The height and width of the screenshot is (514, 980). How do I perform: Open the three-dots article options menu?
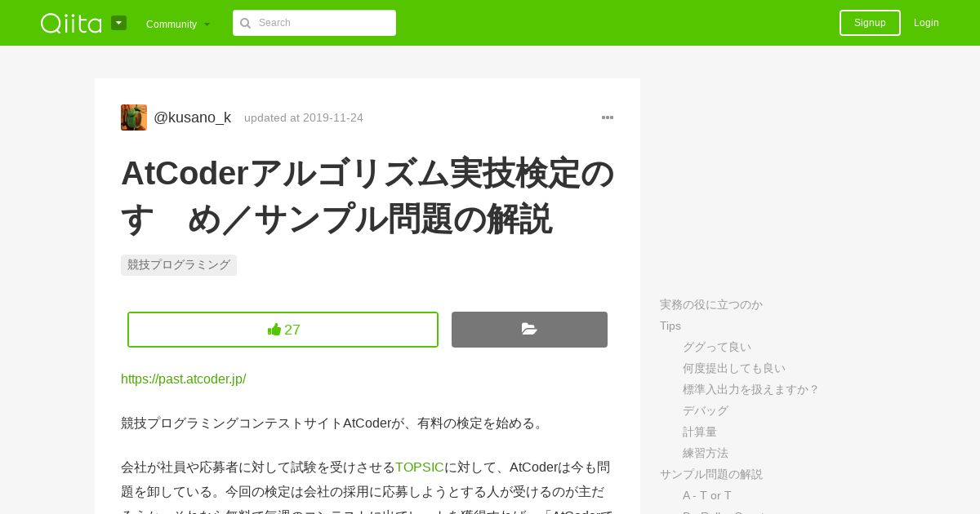click(x=608, y=117)
